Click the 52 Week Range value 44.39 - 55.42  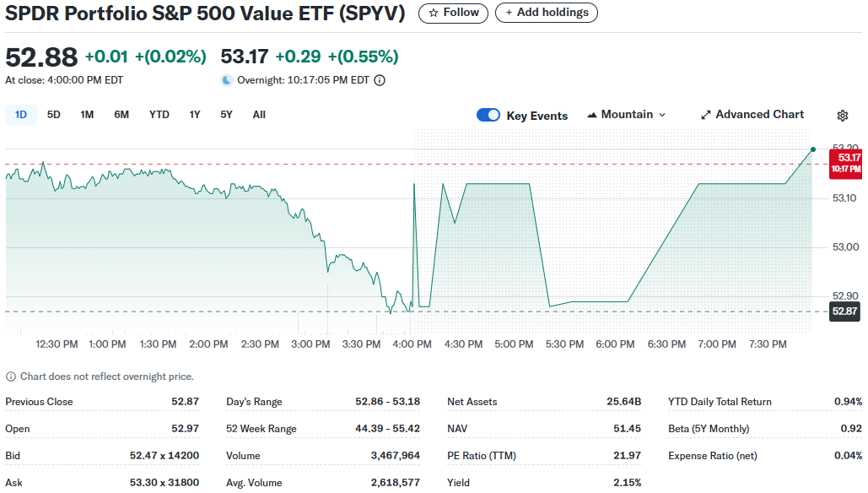coord(387,429)
